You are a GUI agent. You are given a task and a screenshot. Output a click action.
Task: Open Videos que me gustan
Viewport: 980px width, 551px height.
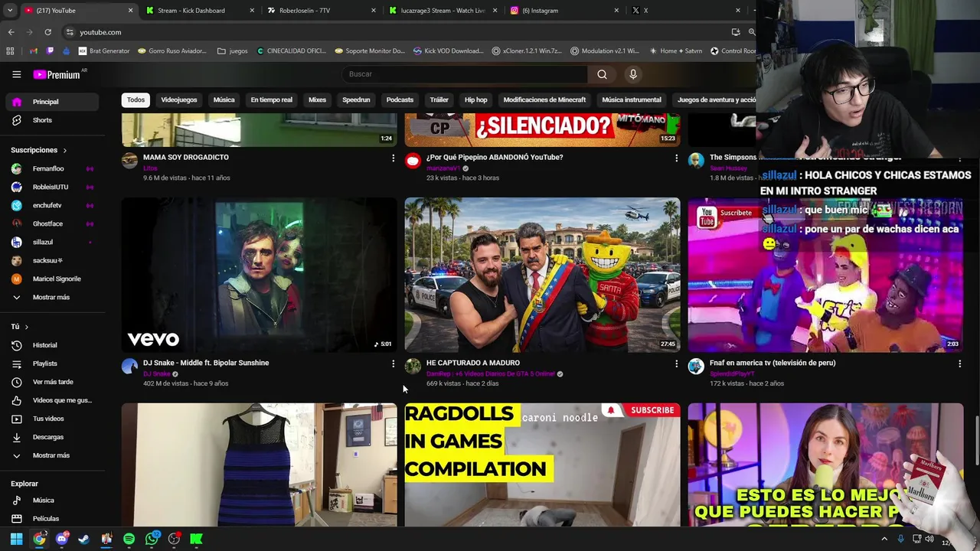coord(52,400)
